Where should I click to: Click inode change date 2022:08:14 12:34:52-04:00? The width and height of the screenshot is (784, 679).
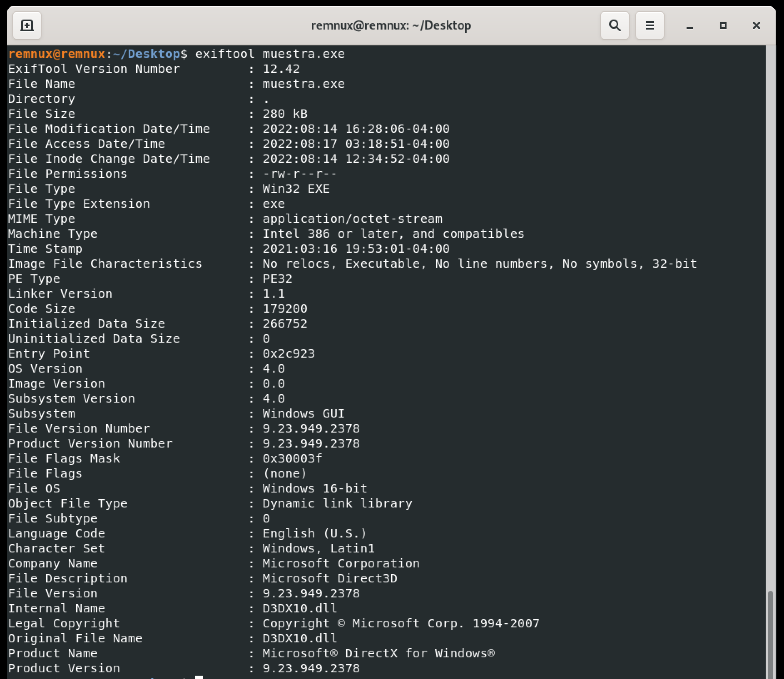point(356,159)
